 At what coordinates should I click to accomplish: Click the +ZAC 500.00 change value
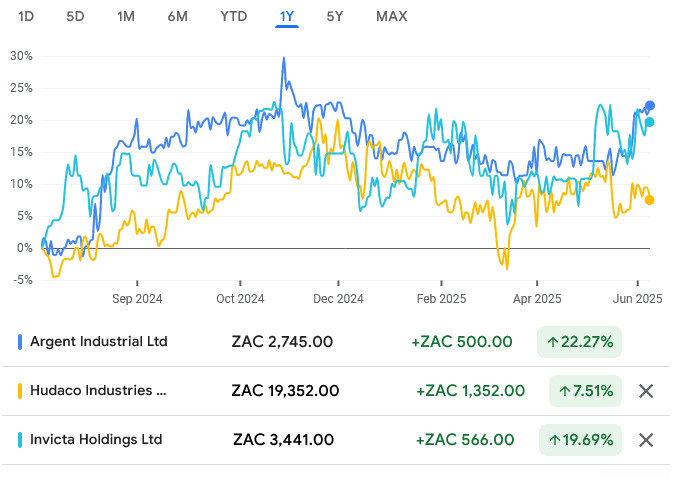coord(462,342)
